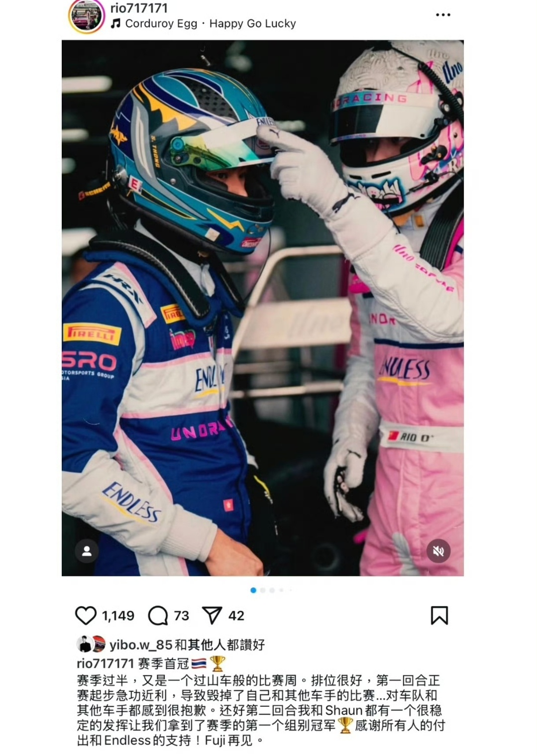Viewport: 537px width, 756px height.
Task: Unmute audio with the speaker icon
Action: (x=438, y=551)
